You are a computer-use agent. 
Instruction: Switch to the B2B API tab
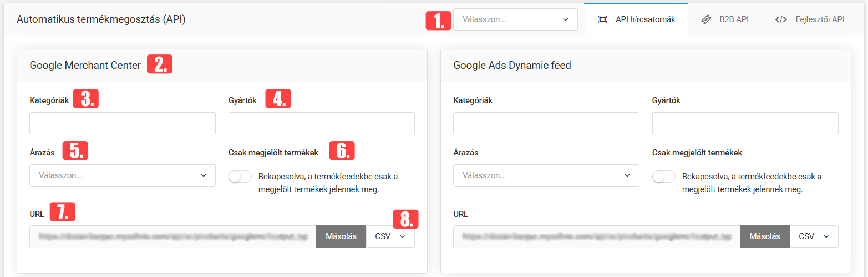point(725,19)
